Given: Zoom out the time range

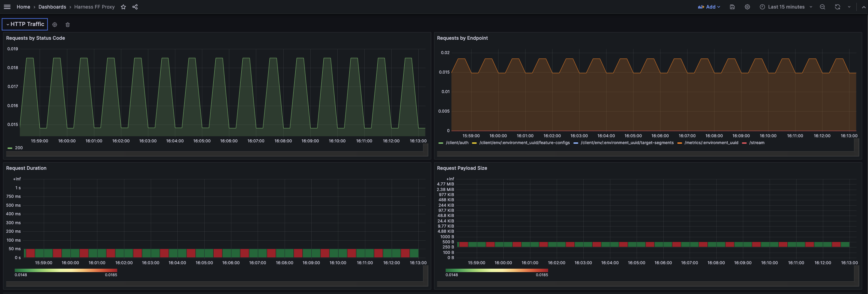Looking at the screenshot, I should [x=823, y=7].
